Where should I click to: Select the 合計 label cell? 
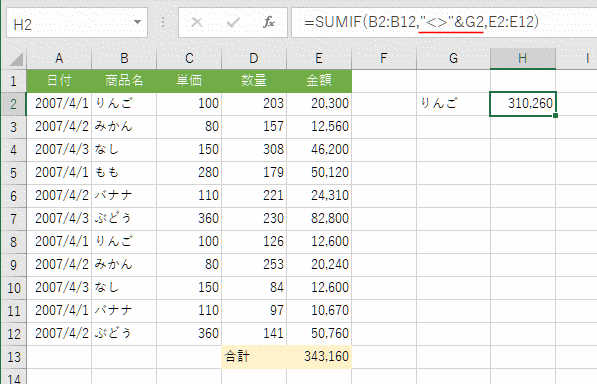pyautogui.click(x=254, y=357)
